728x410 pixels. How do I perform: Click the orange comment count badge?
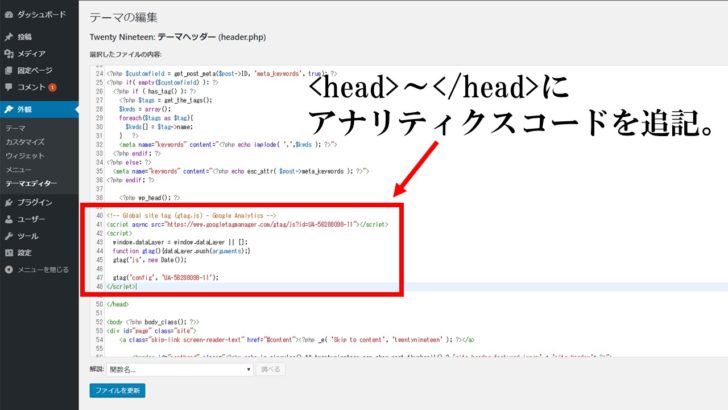tap(52, 87)
